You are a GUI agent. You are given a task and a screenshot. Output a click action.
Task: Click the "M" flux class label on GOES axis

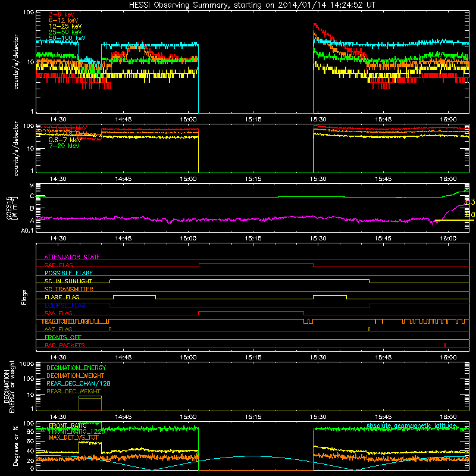pos(32,186)
